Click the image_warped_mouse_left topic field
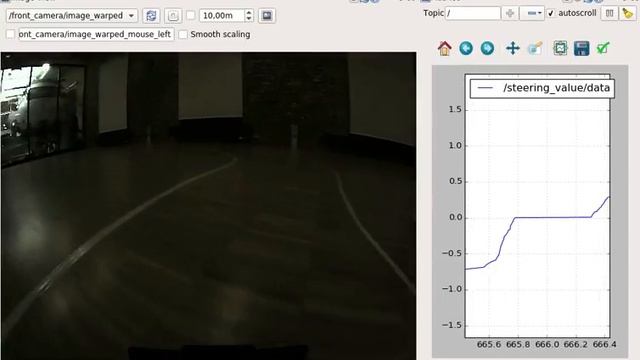640x360 pixels. click(96, 34)
